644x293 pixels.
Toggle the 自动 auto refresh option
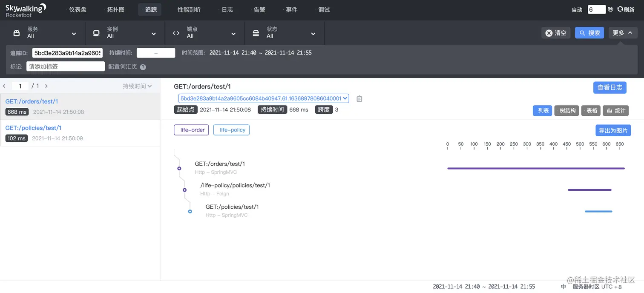[x=577, y=9]
